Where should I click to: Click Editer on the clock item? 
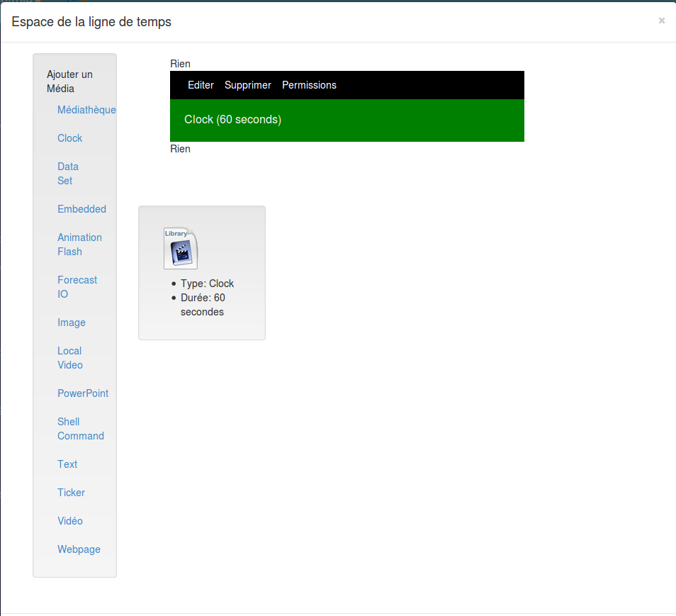(201, 85)
